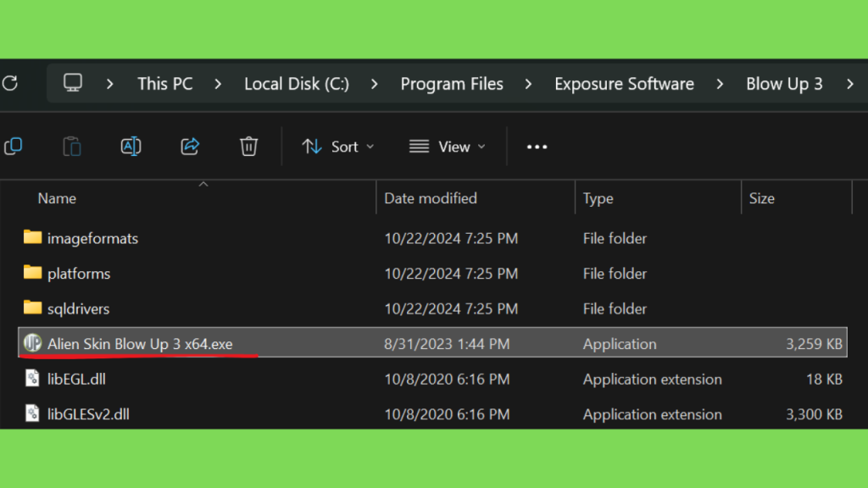868x488 pixels.
Task: Click the Copy toolbar icon
Action: [14, 147]
